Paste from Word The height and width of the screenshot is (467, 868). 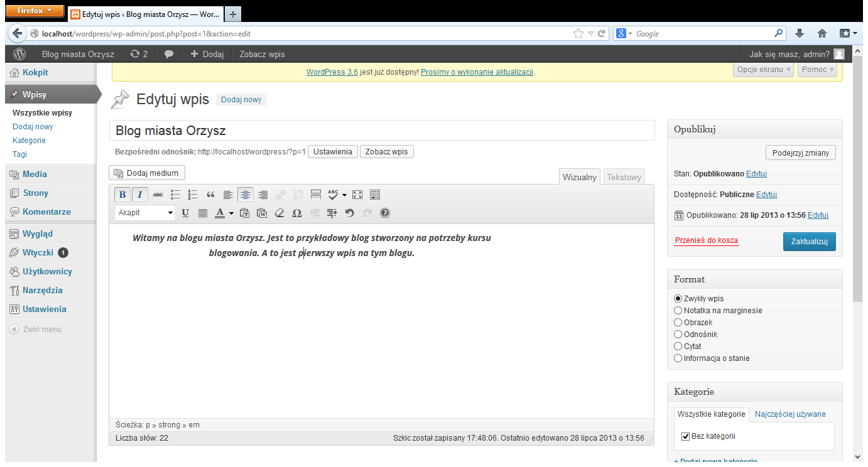tap(262, 213)
